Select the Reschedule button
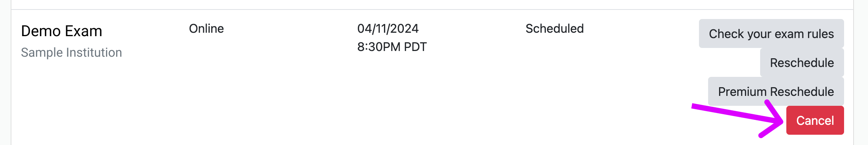The width and height of the screenshot is (868, 145). 802,62
